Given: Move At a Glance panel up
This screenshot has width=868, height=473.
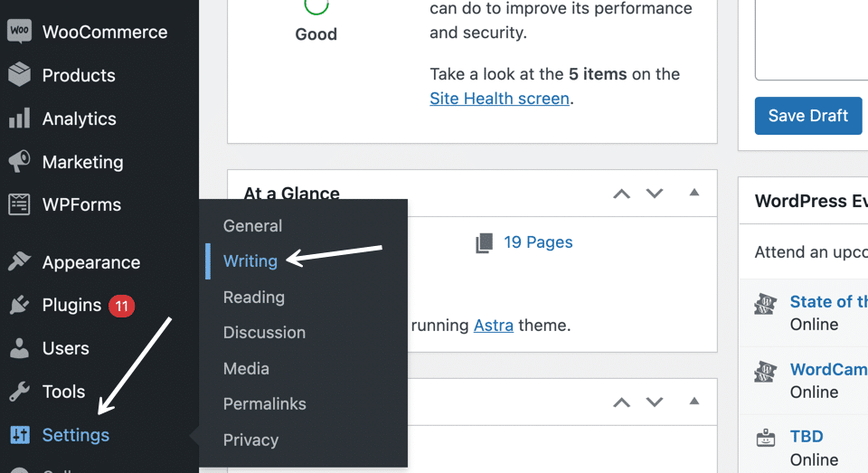Looking at the screenshot, I should [621, 194].
